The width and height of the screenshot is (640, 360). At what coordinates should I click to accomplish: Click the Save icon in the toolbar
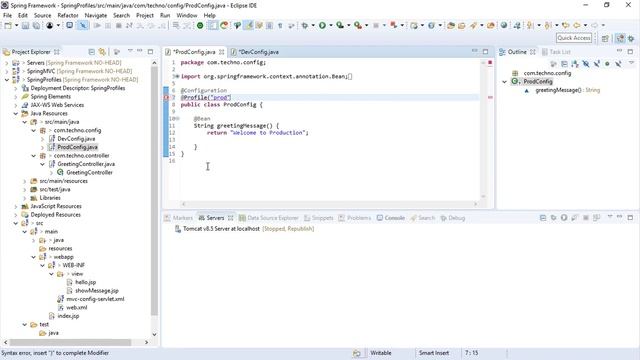point(25,25)
